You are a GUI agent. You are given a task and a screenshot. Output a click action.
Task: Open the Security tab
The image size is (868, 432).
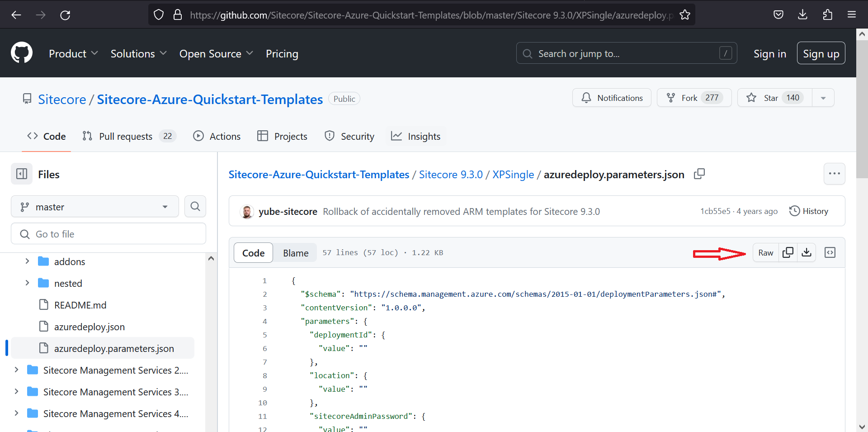coord(349,136)
